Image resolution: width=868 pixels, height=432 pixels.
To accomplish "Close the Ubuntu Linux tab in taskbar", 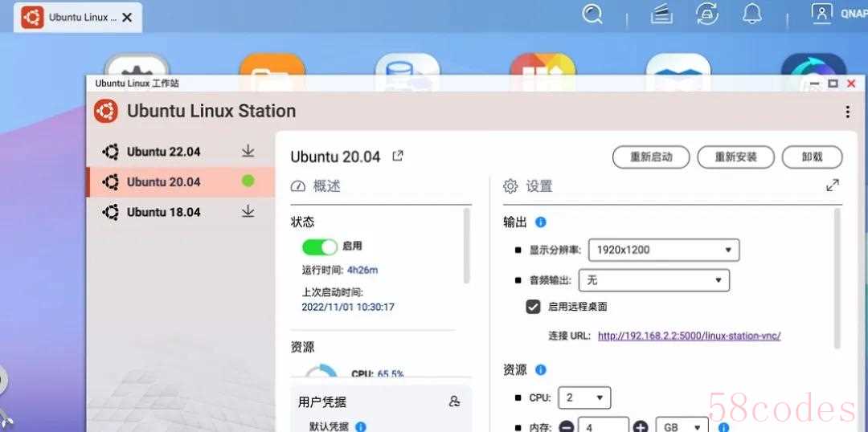I will [127, 17].
